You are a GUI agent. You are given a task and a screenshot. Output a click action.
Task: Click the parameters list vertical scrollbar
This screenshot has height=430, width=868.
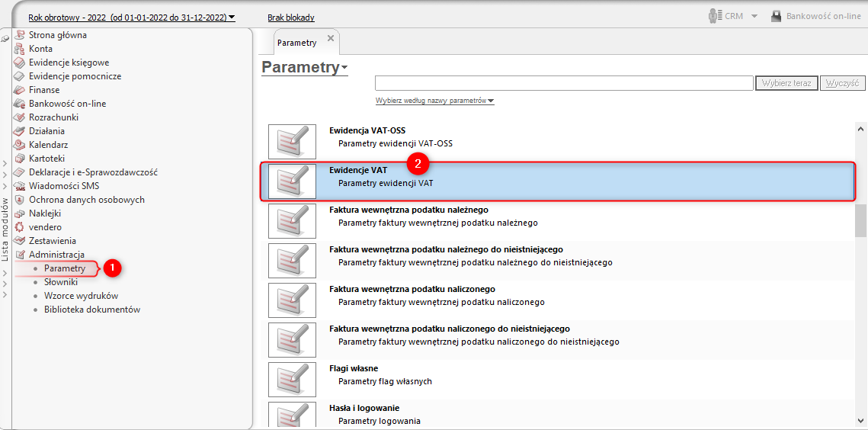coord(860,223)
